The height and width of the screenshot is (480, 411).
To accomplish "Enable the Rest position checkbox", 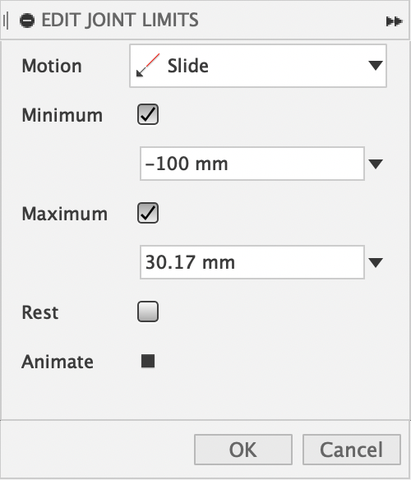I will pyautogui.click(x=148, y=312).
